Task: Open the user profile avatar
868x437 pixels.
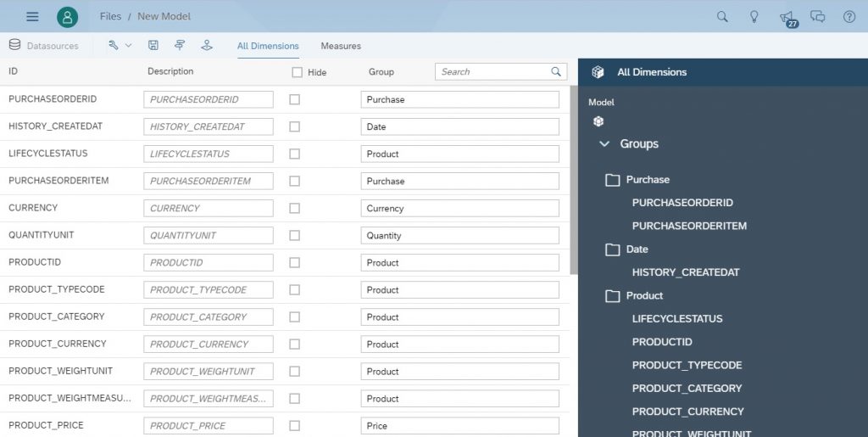Action: tap(67, 17)
